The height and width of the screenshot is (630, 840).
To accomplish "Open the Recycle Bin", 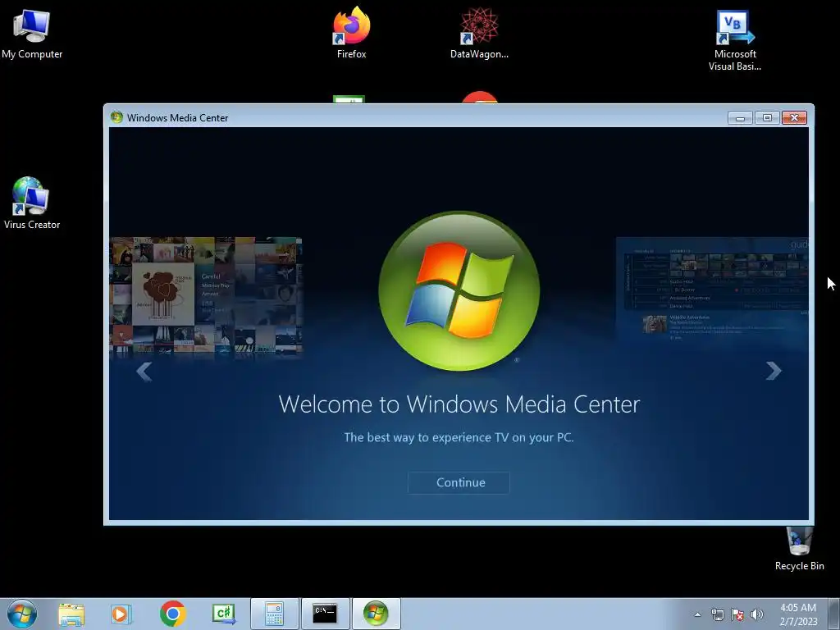I will pos(799,549).
